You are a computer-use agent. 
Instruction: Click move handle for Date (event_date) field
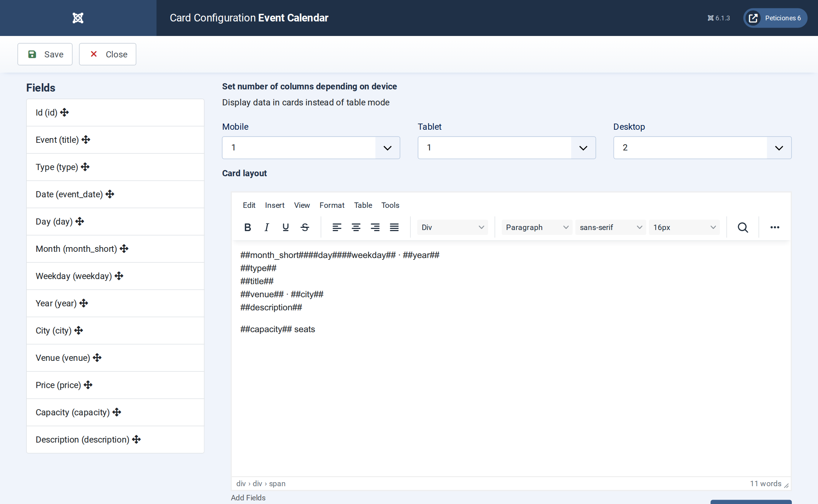pos(110,194)
